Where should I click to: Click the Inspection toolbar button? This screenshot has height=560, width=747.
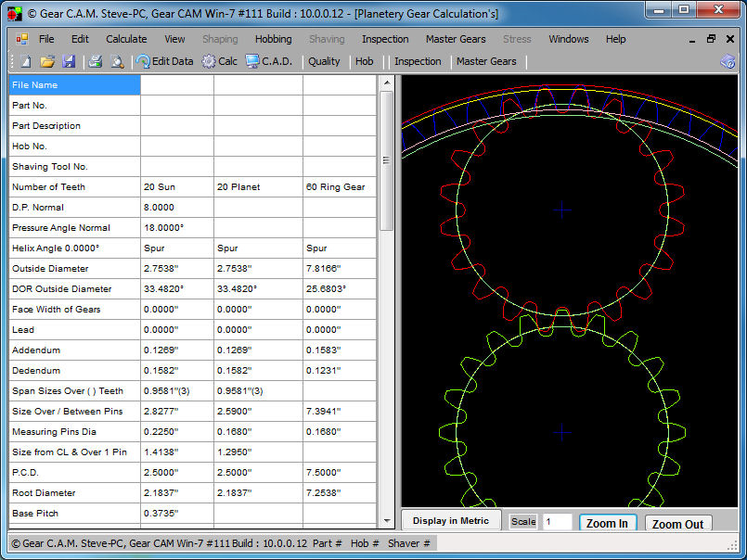point(418,61)
